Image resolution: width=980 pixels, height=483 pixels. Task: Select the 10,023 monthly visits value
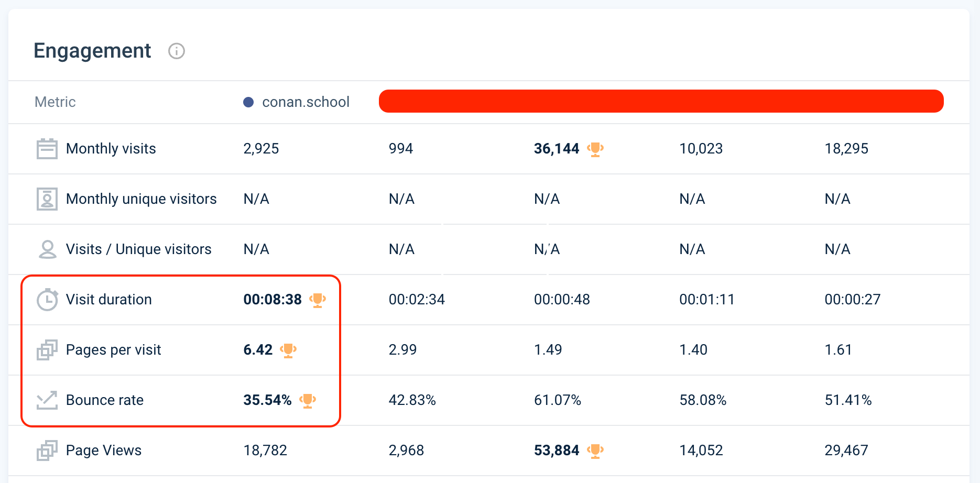[701, 149]
